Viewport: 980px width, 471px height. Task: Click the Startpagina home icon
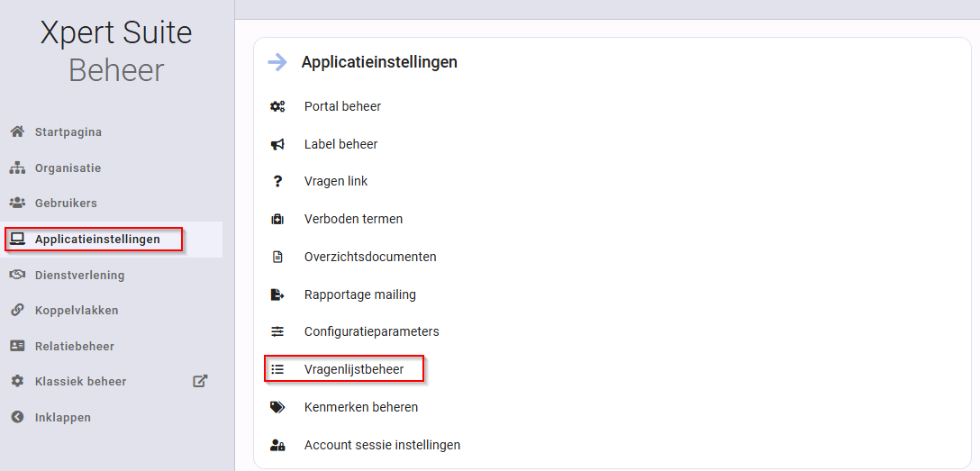(x=17, y=131)
